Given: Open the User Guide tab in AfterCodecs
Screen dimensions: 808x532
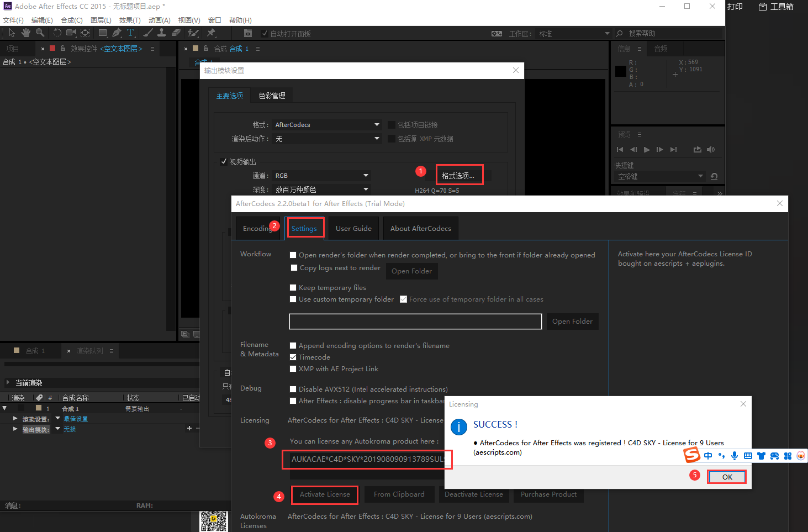Looking at the screenshot, I should click(353, 228).
